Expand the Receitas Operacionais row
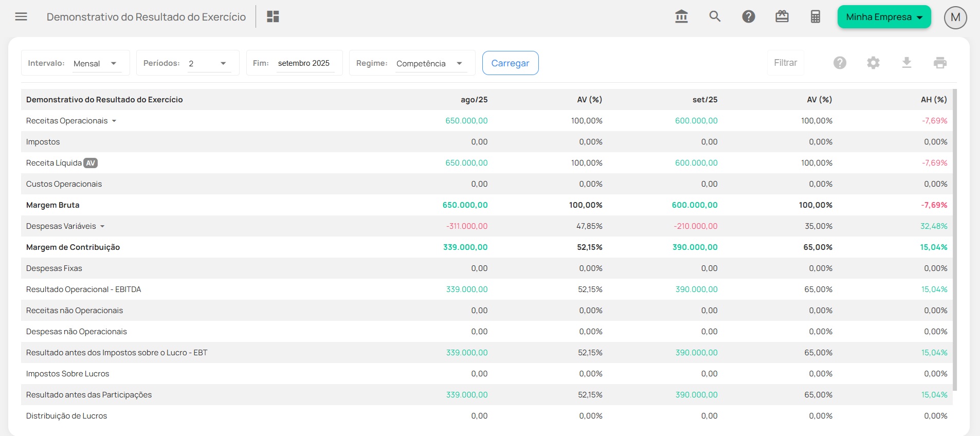The image size is (980, 436). tap(114, 121)
